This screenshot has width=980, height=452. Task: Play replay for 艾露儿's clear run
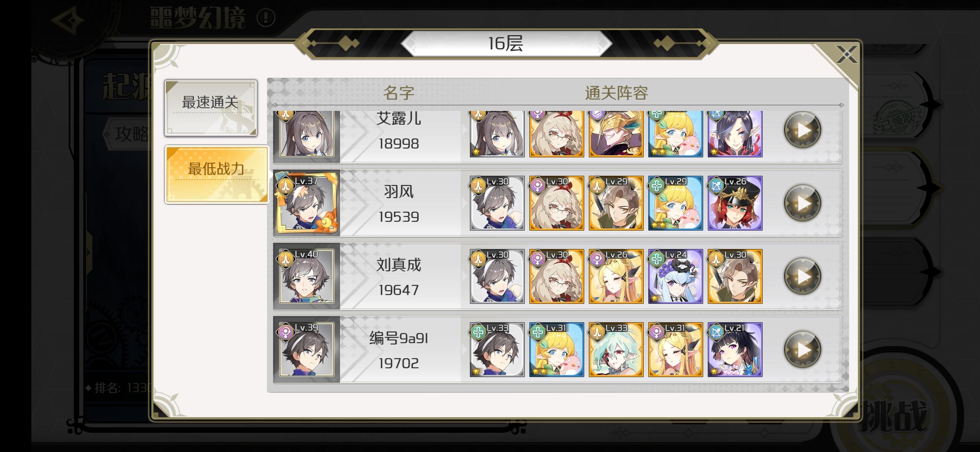pyautogui.click(x=802, y=130)
